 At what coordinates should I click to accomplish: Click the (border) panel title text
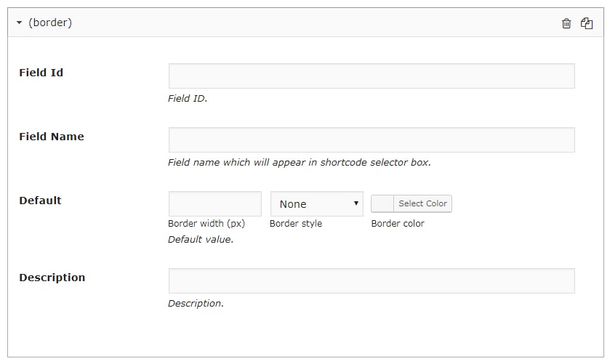pyautogui.click(x=50, y=23)
